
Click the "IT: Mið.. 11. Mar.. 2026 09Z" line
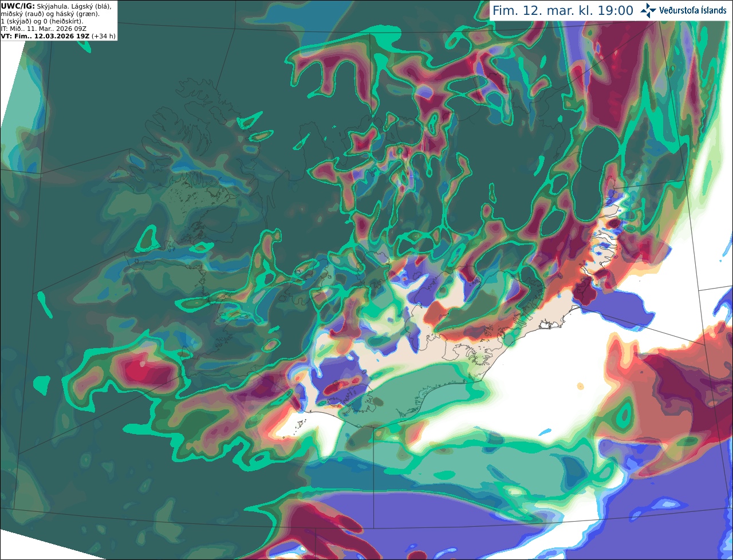click(x=44, y=29)
